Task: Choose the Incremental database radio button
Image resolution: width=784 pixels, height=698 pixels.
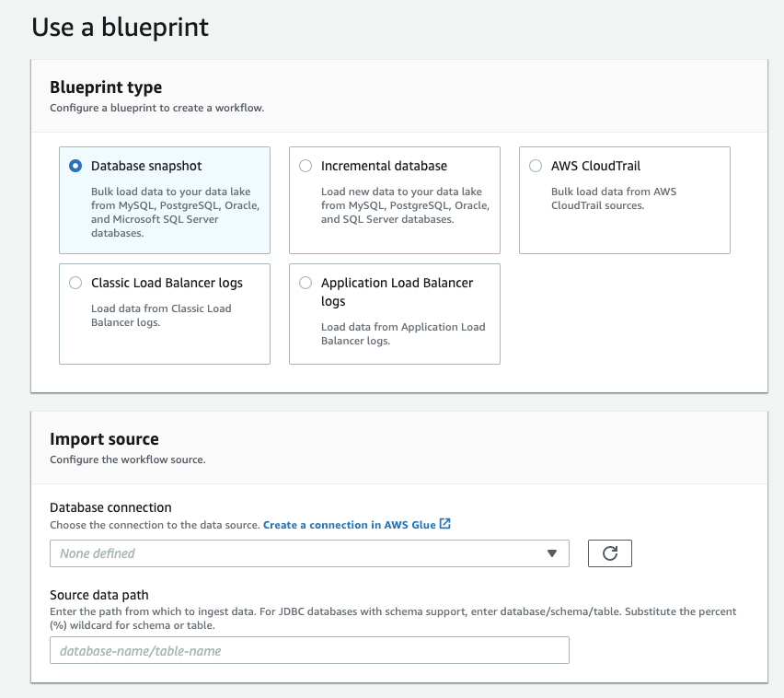Action: tap(306, 166)
